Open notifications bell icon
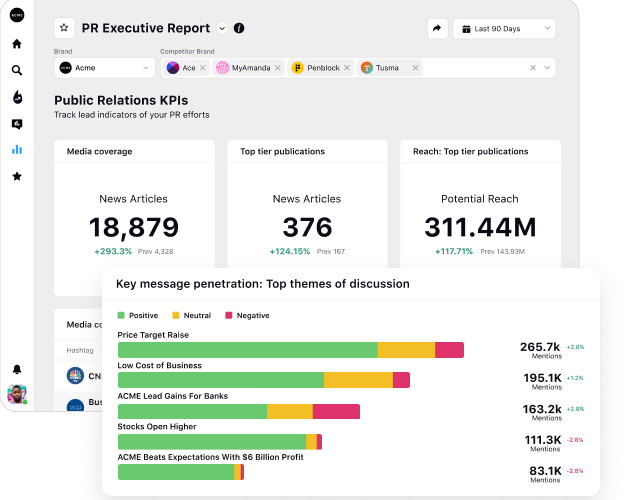The width and height of the screenshot is (624, 500). coord(17,369)
